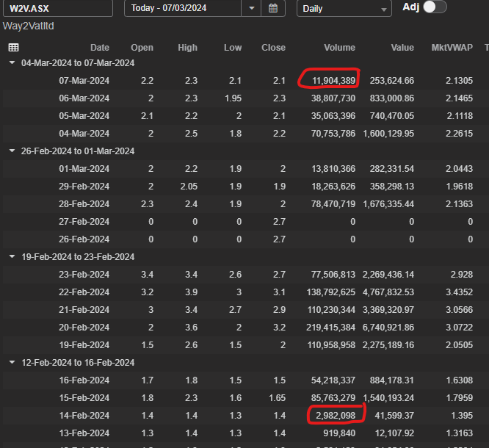489x448 pixels.
Task: Open the Daily interval dropdown
Action: point(344,8)
